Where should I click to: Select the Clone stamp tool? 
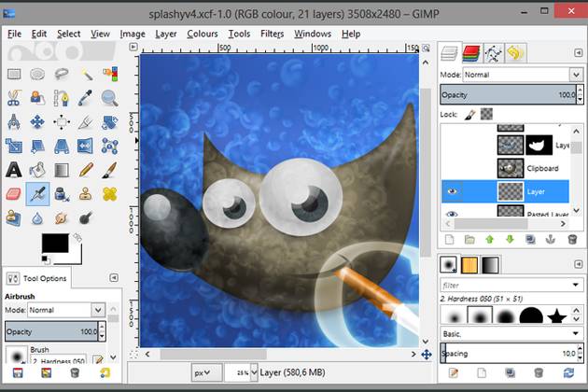click(x=86, y=194)
